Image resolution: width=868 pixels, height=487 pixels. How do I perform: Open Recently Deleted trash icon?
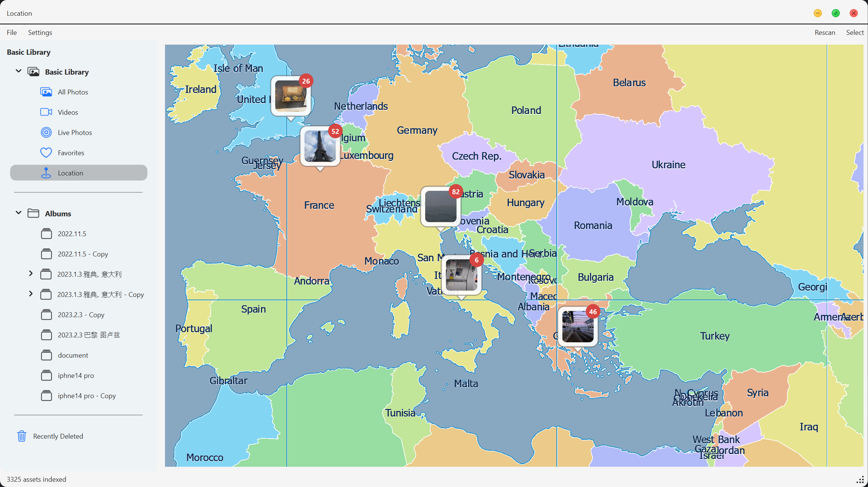click(22, 436)
